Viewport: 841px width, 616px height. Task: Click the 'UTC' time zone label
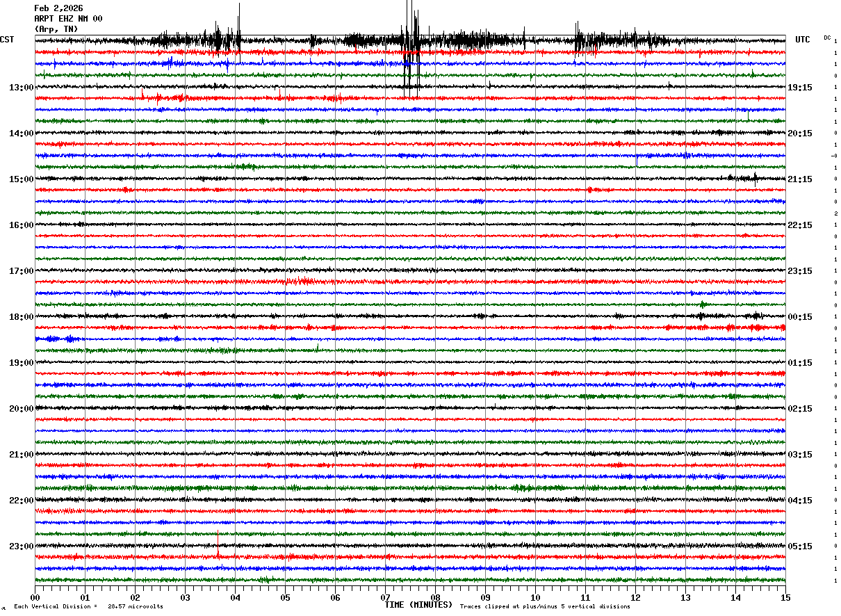(x=803, y=40)
